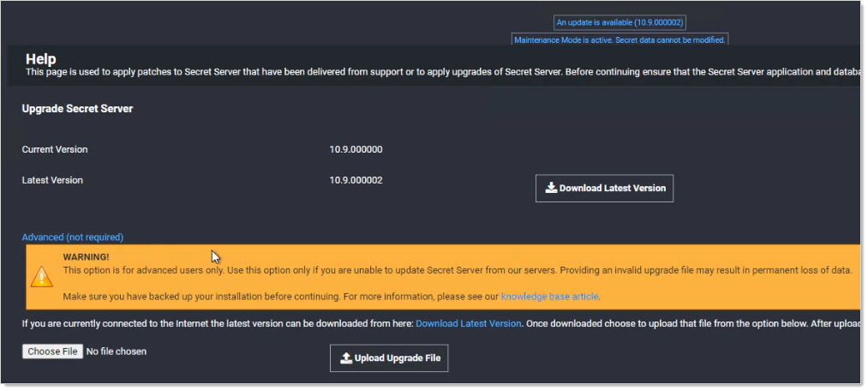Click the Help heading
Screen dimensions: 868x391
(x=40, y=59)
